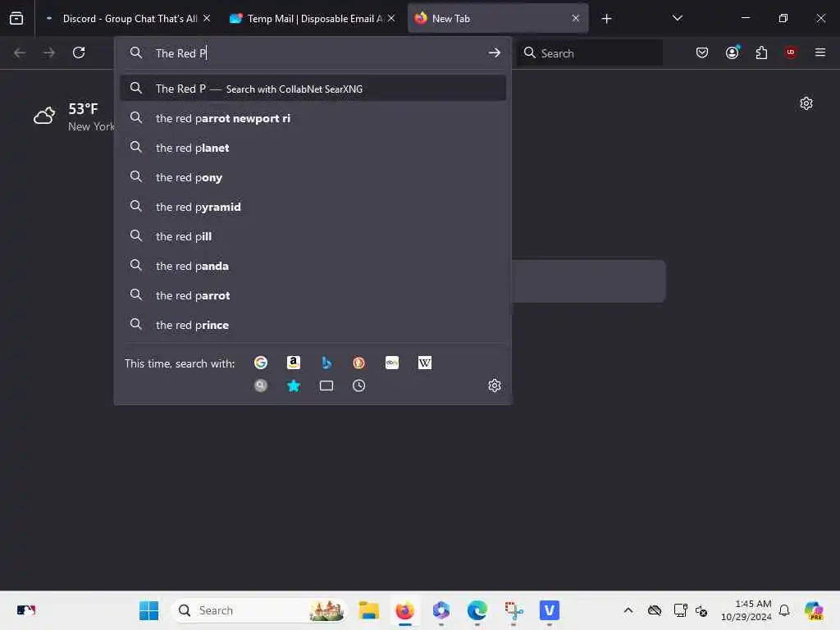Open the list all tabs chevron
The width and height of the screenshot is (840, 630).
pyautogui.click(x=678, y=18)
